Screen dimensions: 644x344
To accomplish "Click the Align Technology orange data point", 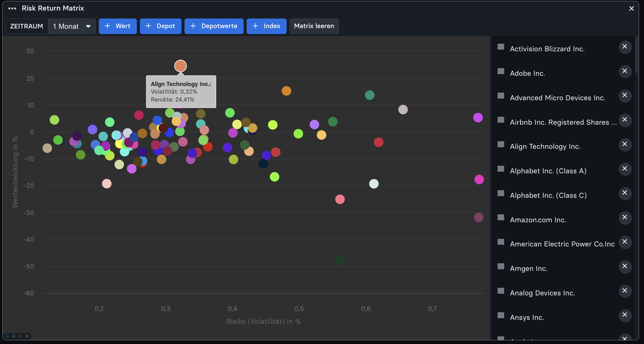I will point(181,66).
